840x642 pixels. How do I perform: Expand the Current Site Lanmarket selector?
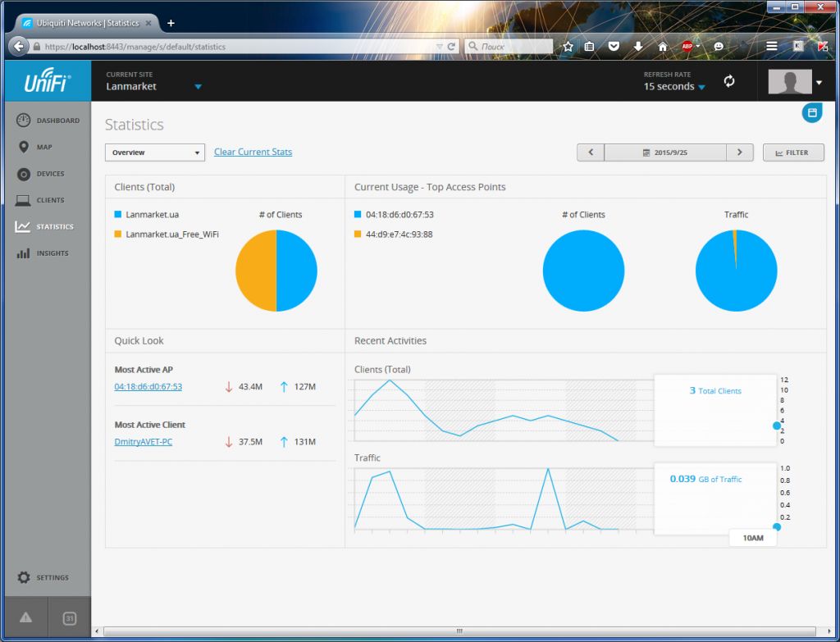tap(198, 86)
